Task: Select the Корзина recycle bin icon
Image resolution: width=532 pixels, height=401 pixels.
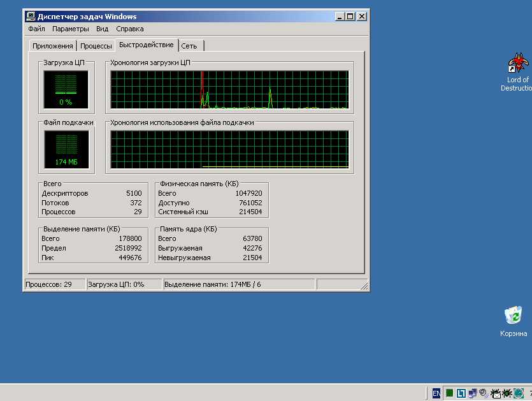Action: tap(513, 316)
